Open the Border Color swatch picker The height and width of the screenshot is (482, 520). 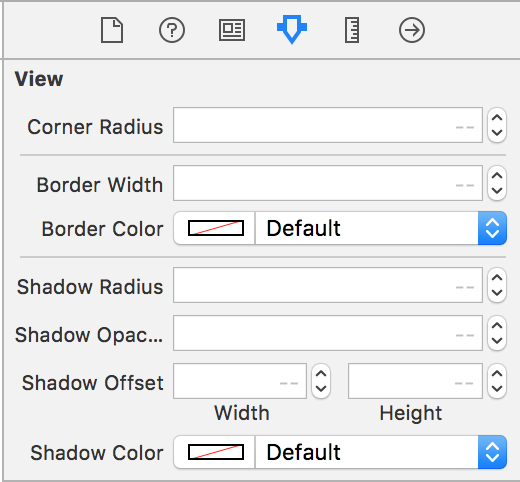[215, 228]
